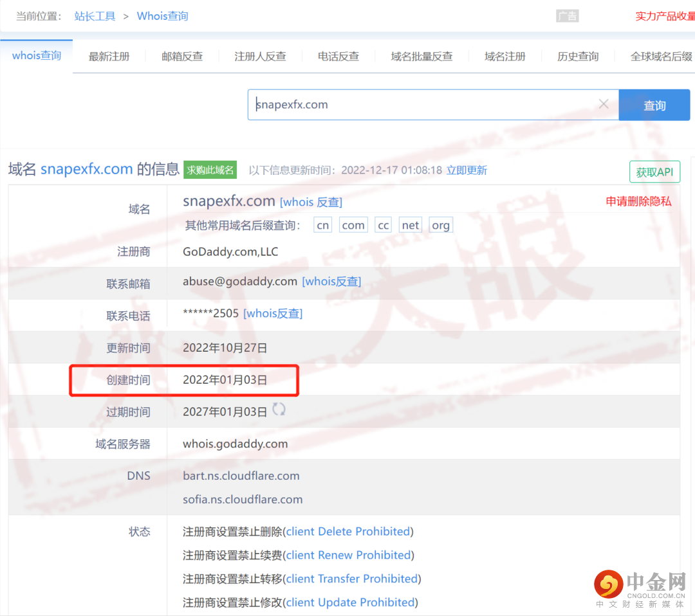695x616 pixels.
Task: Click the 广告 ad badge
Action: [568, 16]
